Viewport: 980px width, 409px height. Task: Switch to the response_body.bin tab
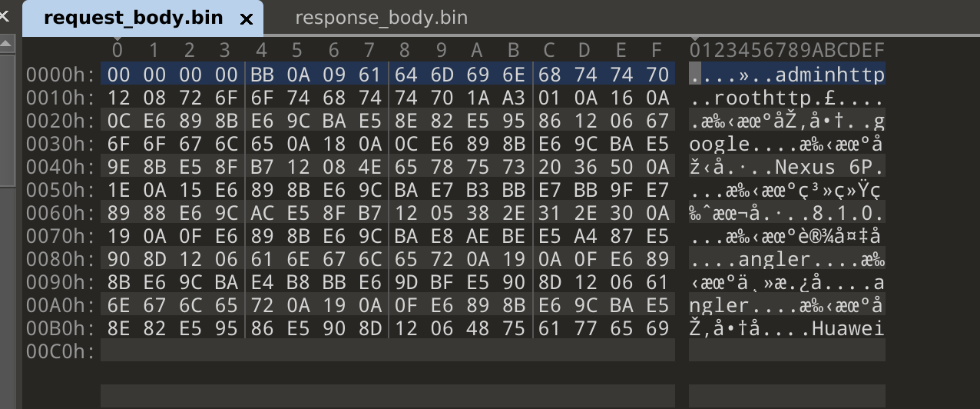point(381,18)
